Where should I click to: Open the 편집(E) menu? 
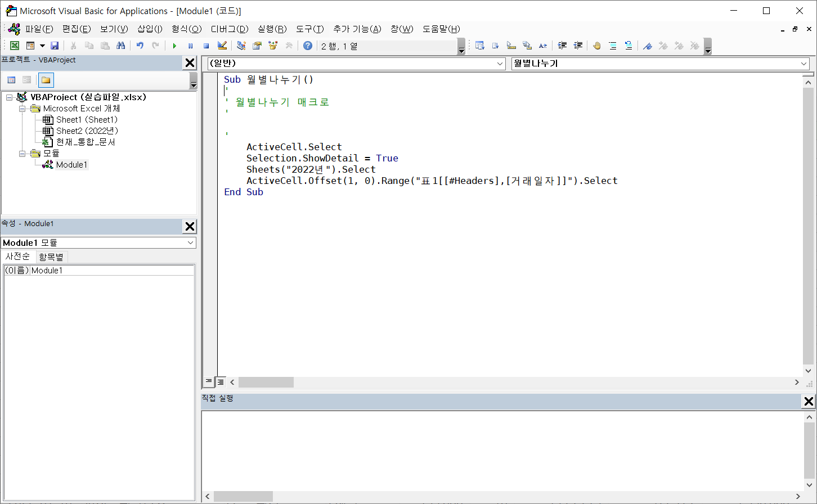click(x=77, y=29)
